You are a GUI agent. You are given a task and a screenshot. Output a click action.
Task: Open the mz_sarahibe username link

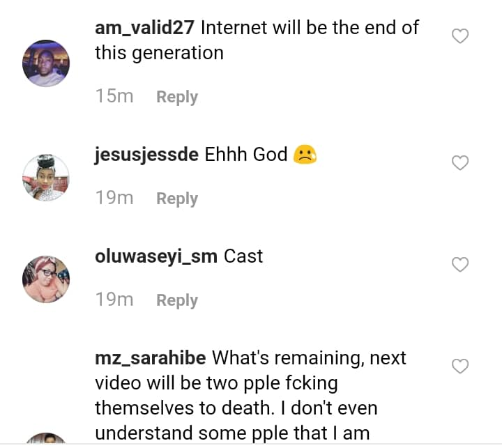pos(150,358)
